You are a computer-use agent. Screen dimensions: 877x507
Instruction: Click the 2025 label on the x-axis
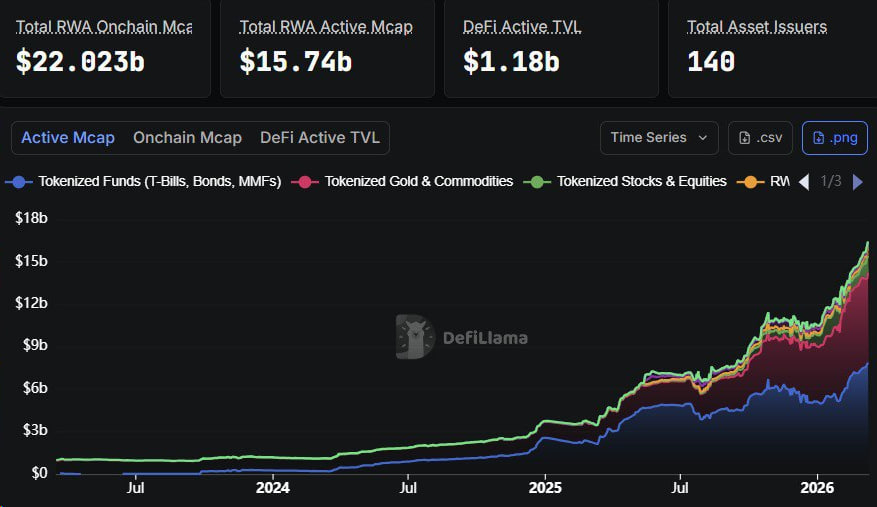point(545,488)
